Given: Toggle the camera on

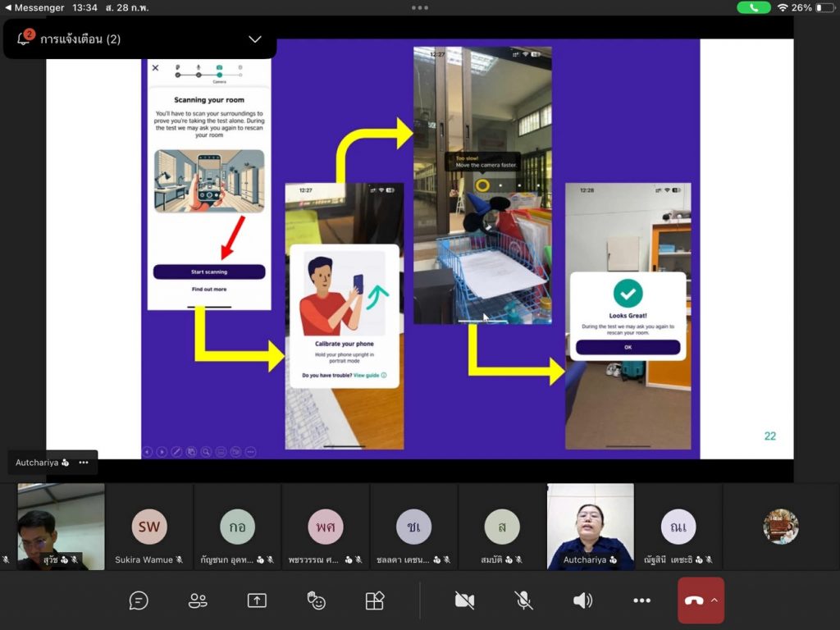Looking at the screenshot, I should pyautogui.click(x=464, y=600).
